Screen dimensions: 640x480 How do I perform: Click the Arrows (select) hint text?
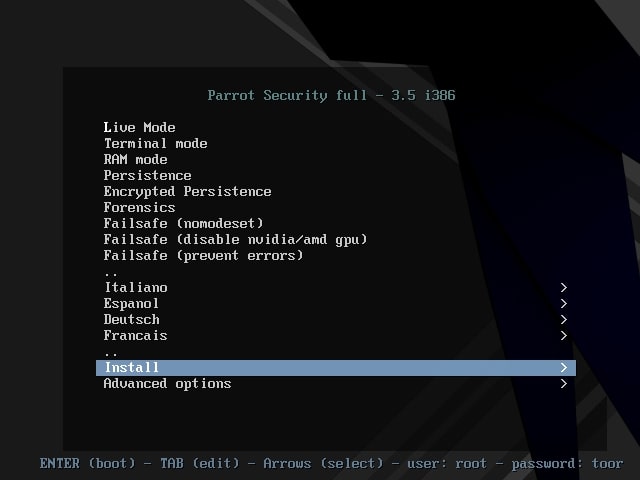[x=323, y=463]
